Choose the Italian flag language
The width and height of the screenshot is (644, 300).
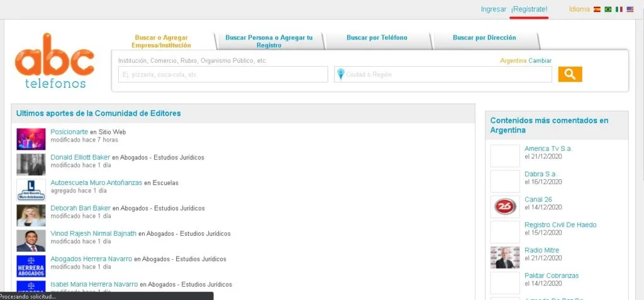click(619, 9)
